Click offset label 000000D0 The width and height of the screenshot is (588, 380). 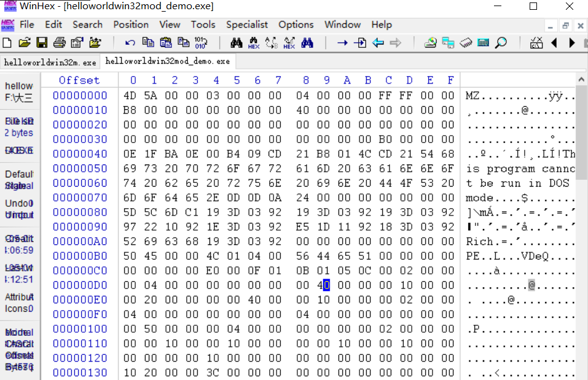pos(80,285)
